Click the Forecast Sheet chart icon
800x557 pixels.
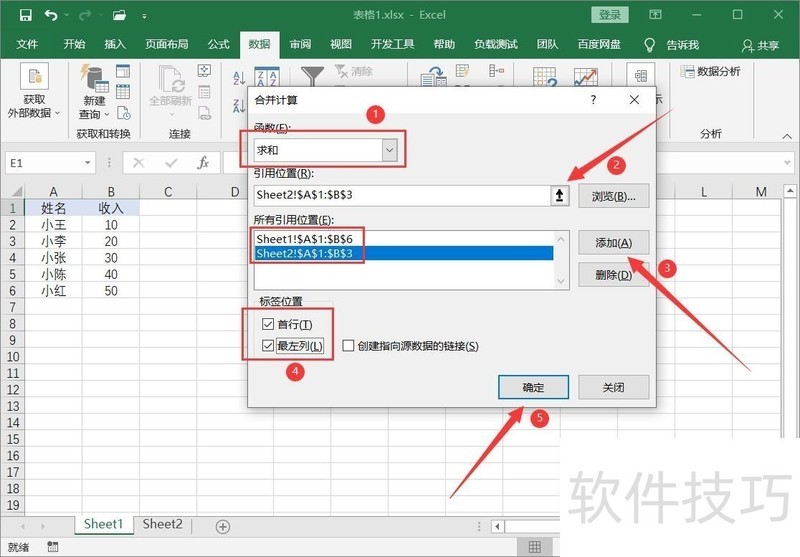pyautogui.click(x=586, y=77)
